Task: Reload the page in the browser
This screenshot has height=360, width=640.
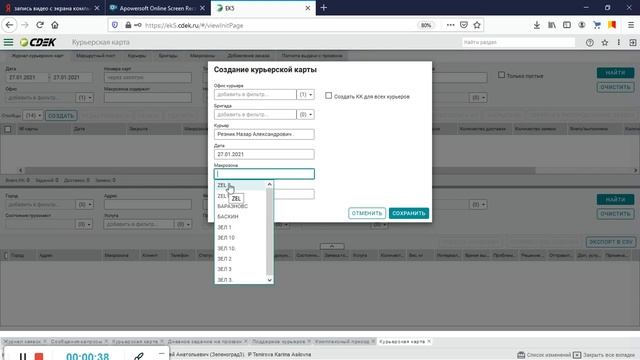Action: (40, 25)
